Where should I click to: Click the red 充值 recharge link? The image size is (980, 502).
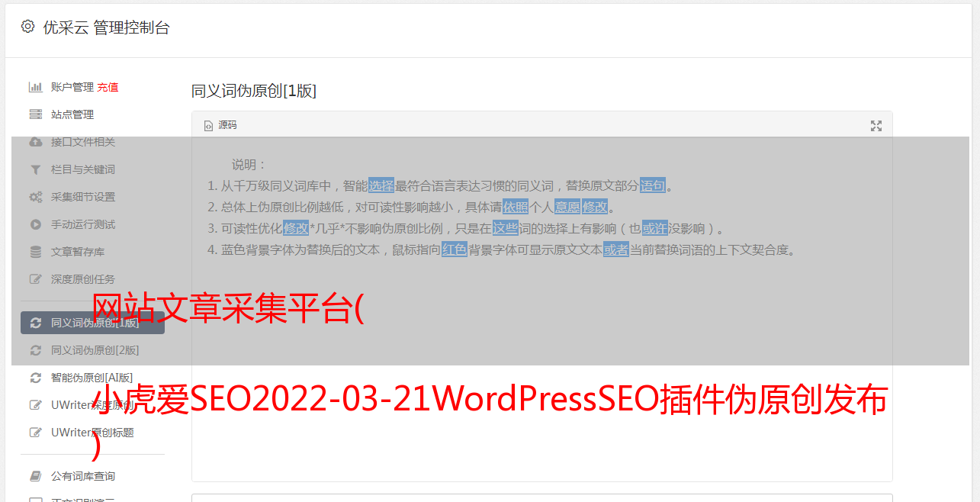pyautogui.click(x=108, y=87)
